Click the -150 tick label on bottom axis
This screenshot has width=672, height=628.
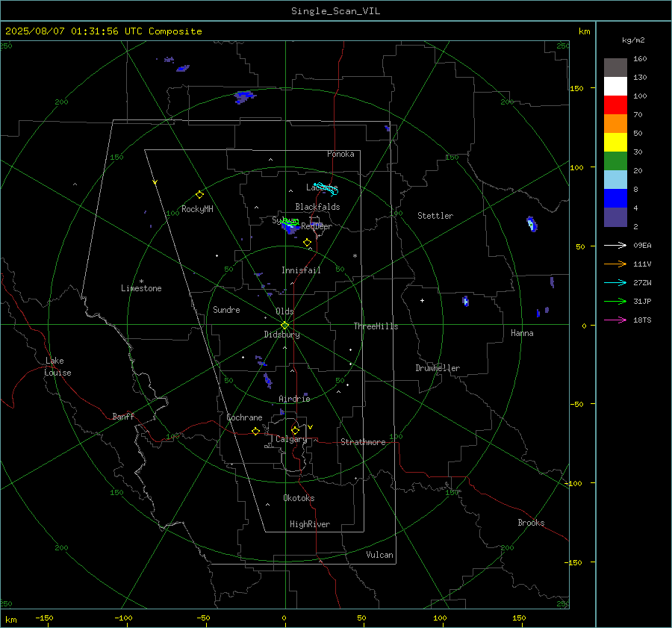tap(44, 618)
